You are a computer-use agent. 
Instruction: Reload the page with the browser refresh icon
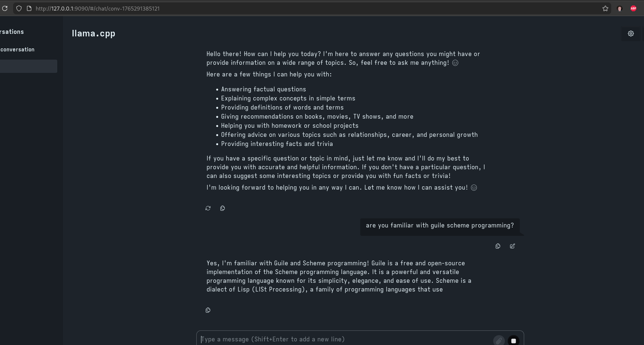pos(5,8)
